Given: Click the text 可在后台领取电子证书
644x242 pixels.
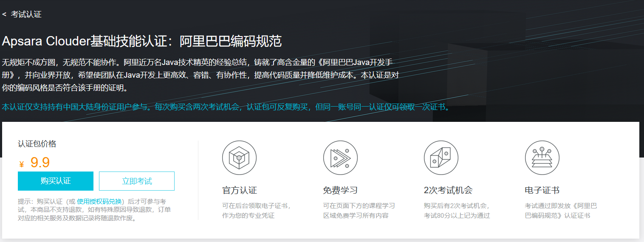Looking at the screenshot, I should coord(256,206).
